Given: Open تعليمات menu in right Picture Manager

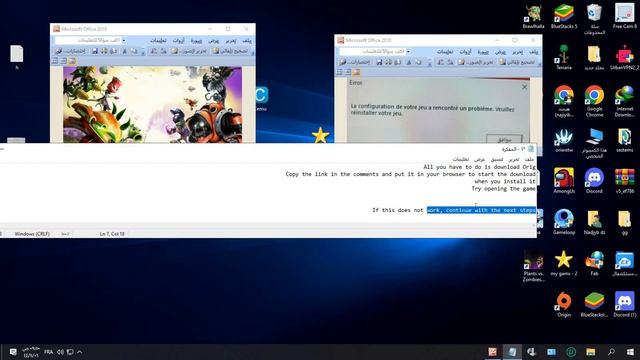Looking at the screenshot, I should [445, 51].
